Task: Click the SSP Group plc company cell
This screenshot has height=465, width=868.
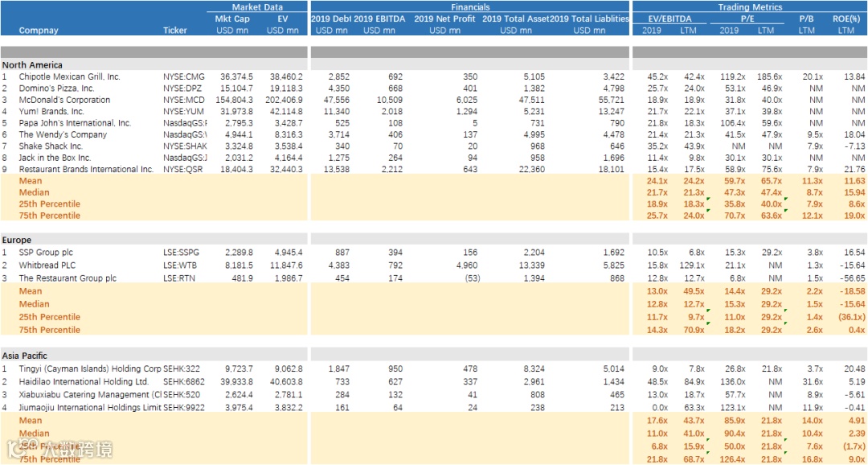Action: [46, 252]
